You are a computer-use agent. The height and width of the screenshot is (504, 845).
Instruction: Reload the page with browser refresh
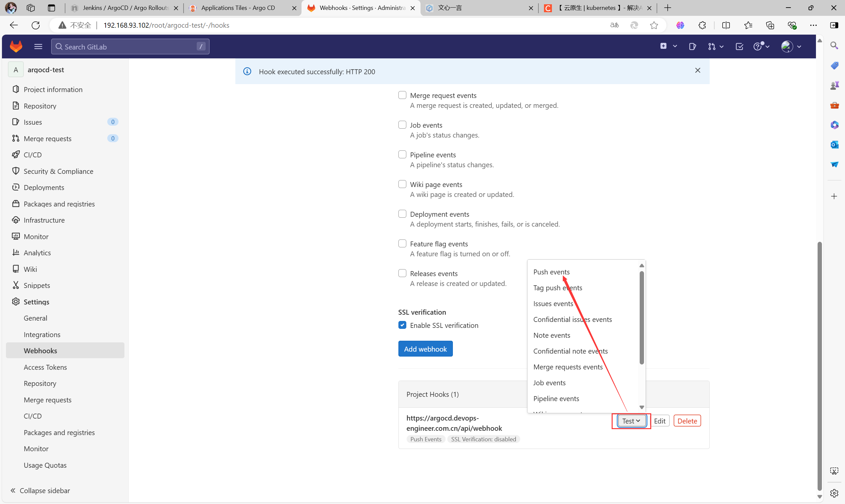36,25
